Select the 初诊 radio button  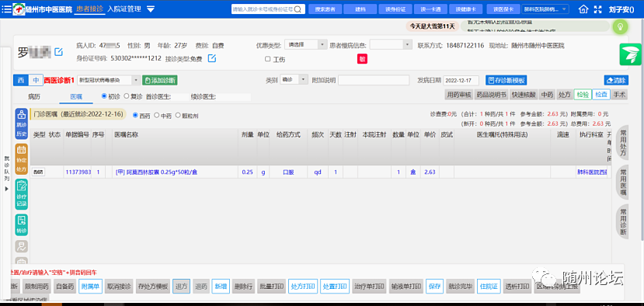[x=104, y=96]
